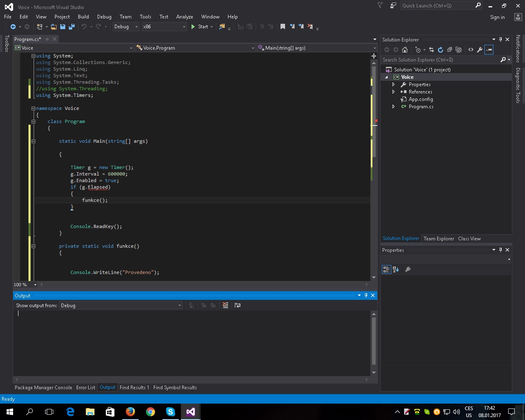This screenshot has height=420, width=525.
Task: Click the Open File folder icon
Action: [x=54, y=27]
